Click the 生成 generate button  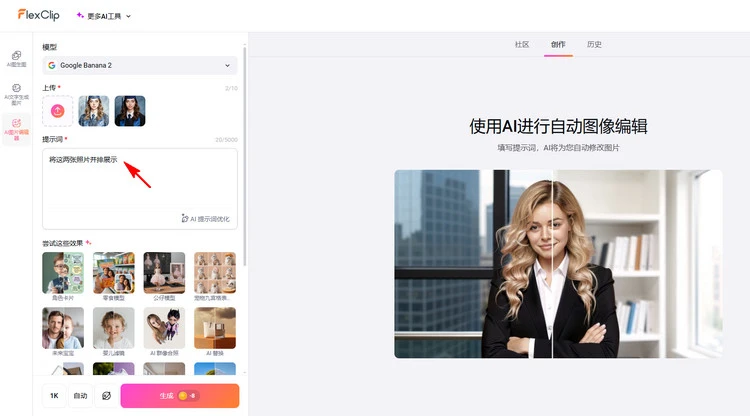[180, 396]
